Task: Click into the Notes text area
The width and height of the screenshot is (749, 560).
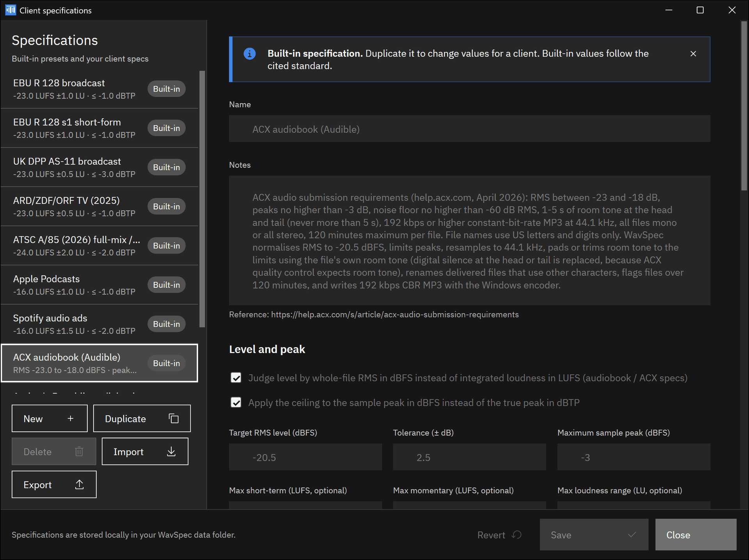Action: (469, 241)
